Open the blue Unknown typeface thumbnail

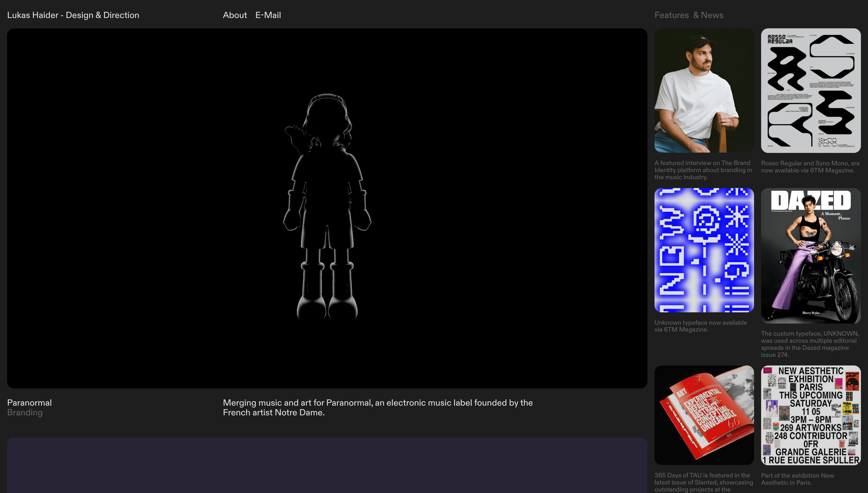tap(704, 250)
